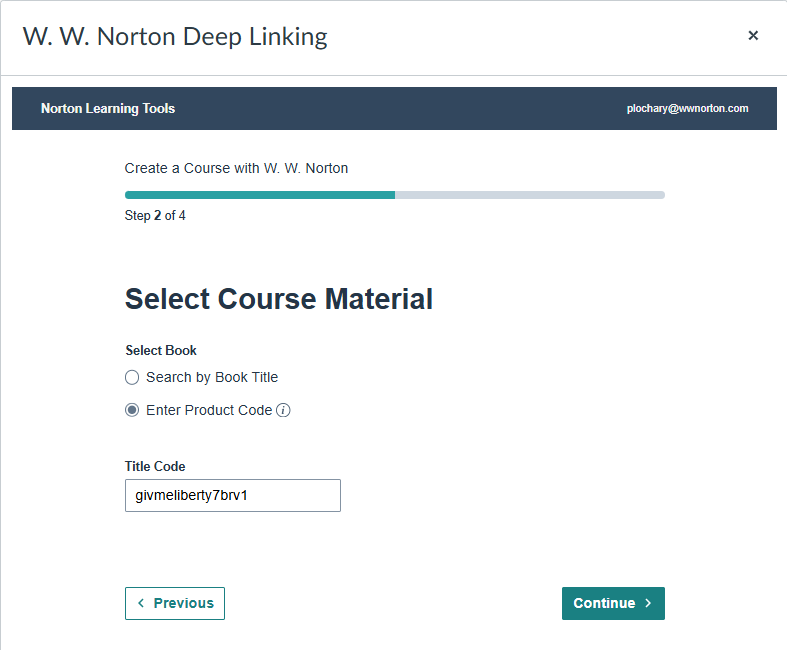This screenshot has width=787, height=650.
Task: Go back with the Previous button
Action: click(x=175, y=603)
